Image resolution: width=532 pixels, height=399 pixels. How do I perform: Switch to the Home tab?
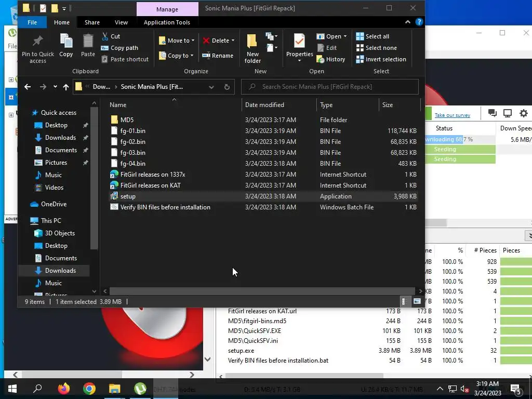tap(62, 22)
